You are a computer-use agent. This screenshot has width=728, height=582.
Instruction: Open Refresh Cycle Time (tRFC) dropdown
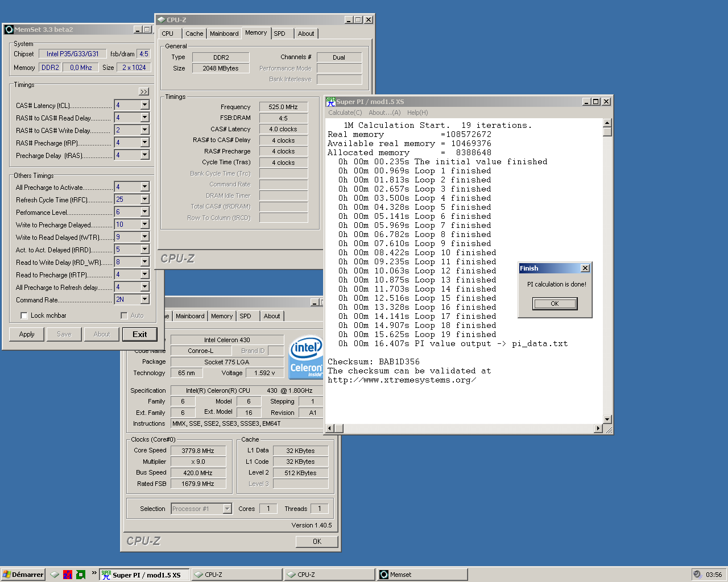pos(144,199)
